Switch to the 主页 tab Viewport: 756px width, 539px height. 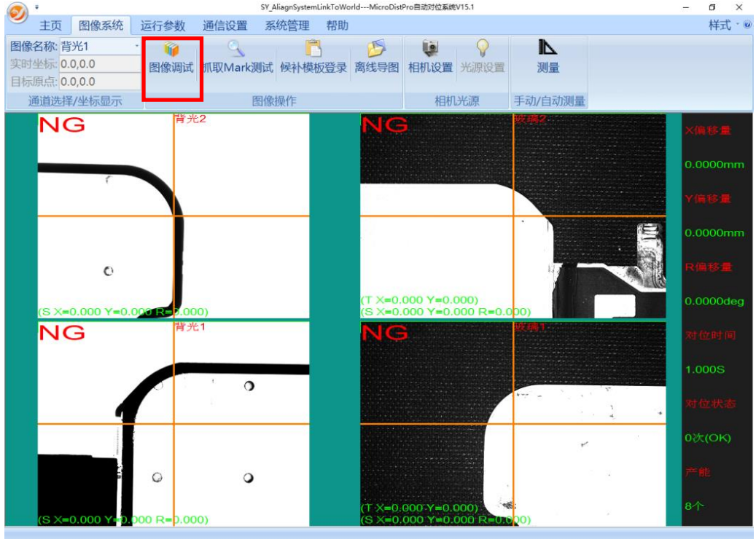coord(50,26)
